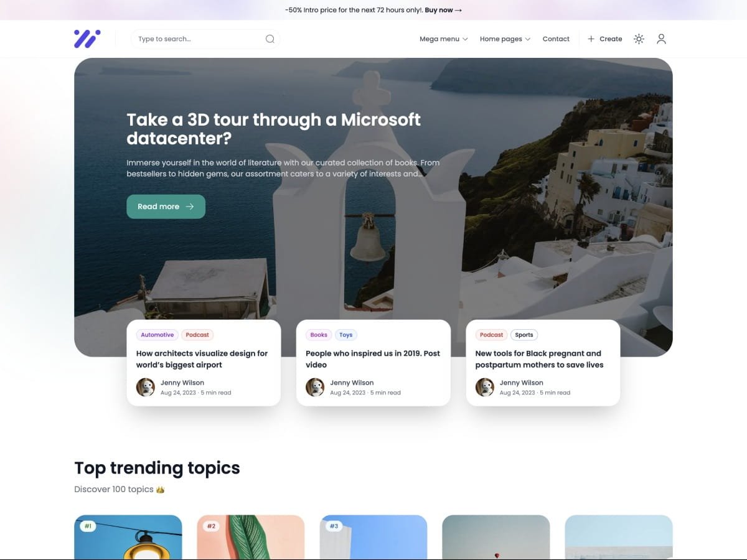Expand the Mega menu dropdown
This screenshot has width=747, height=560.
[x=443, y=39]
